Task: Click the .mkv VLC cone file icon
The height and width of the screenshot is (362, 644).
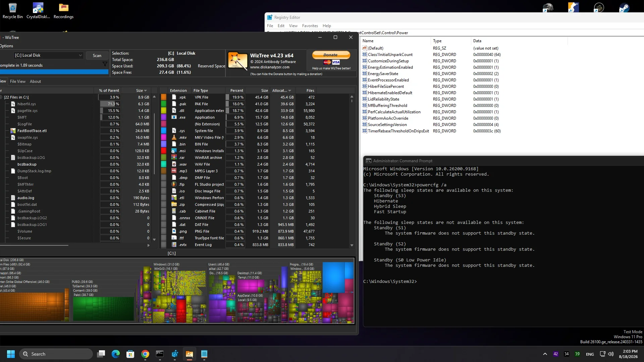Action: (174, 137)
